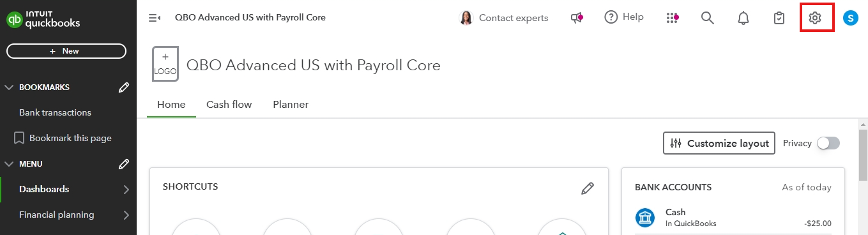Open the search magnifier icon
The width and height of the screenshot is (868, 235).
click(707, 18)
